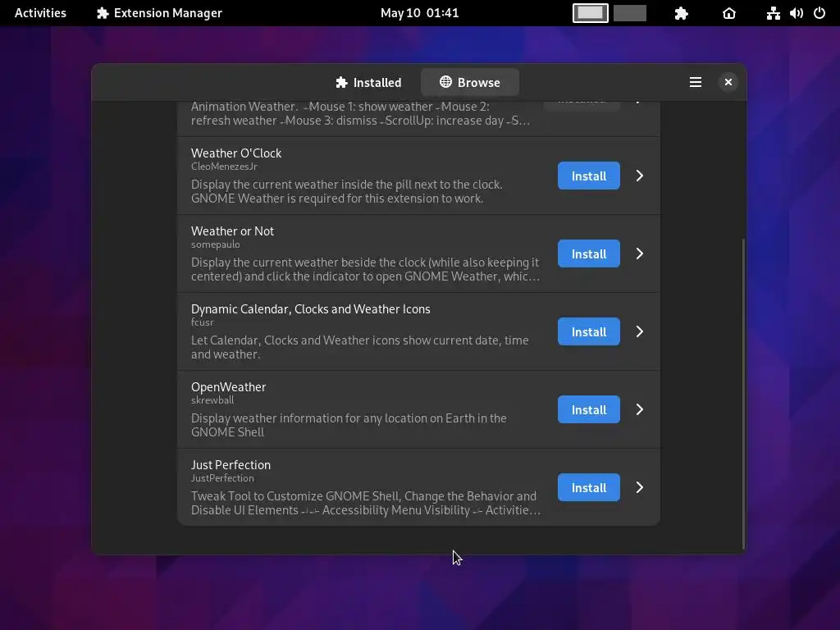The width and height of the screenshot is (840, 630).
Task: Click the vertical scrollbar of extension list
Action: pyautogui.click(x=743, y=395)
